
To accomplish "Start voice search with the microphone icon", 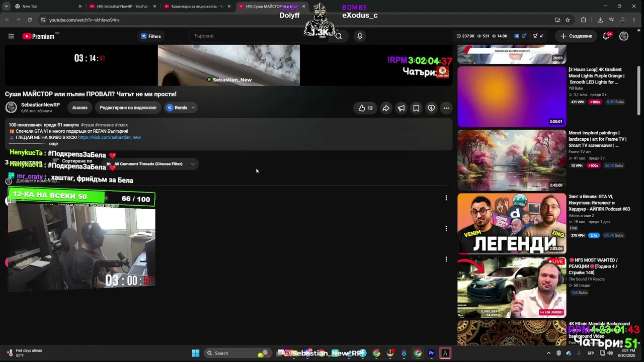I will point(360,36).
